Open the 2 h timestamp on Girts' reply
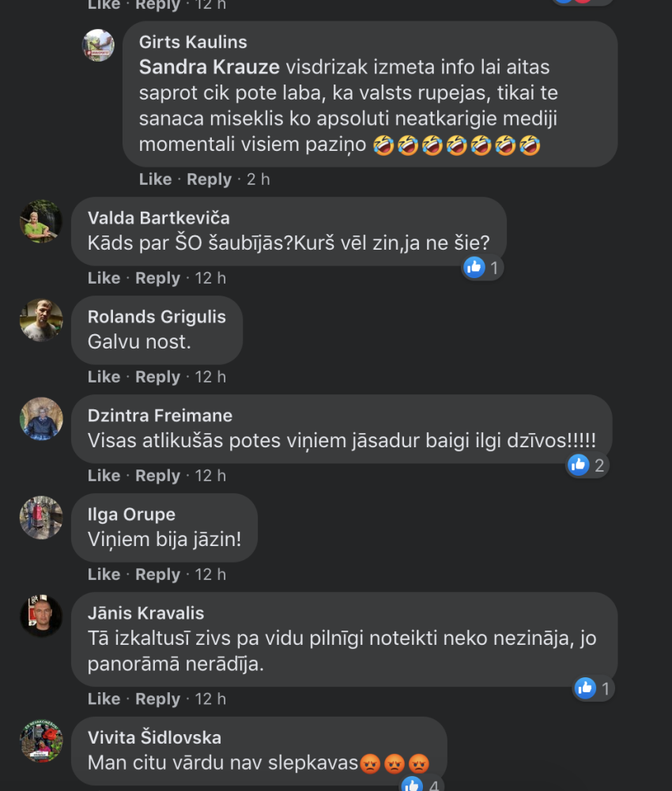Viewport: 672px width, 791px height. [258, 179]
